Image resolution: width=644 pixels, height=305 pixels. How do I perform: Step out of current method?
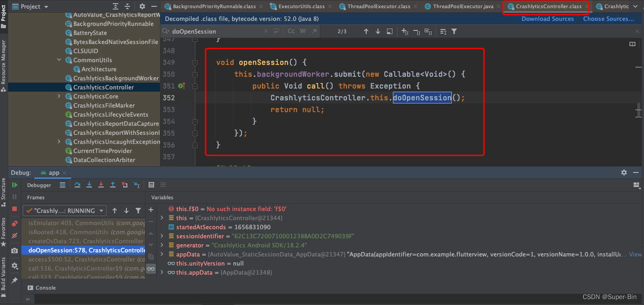[x=113, y=185]
